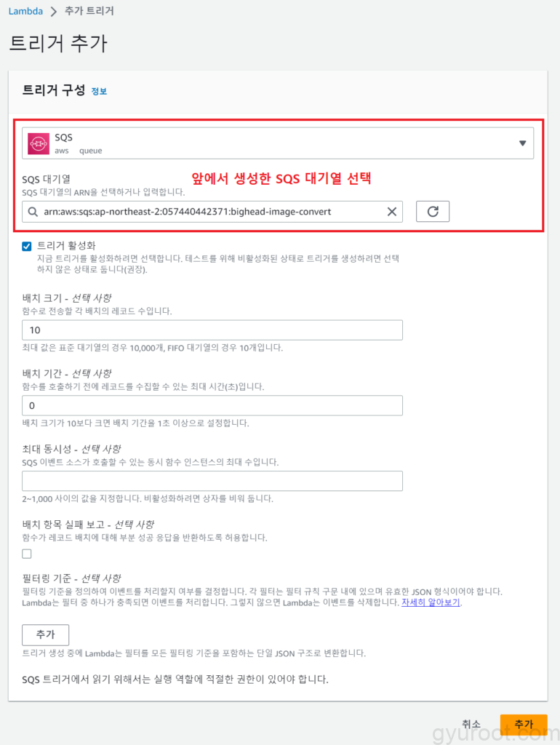
Task: Open the 정보 link beside 트리거 구성
Action: point(99,91)
